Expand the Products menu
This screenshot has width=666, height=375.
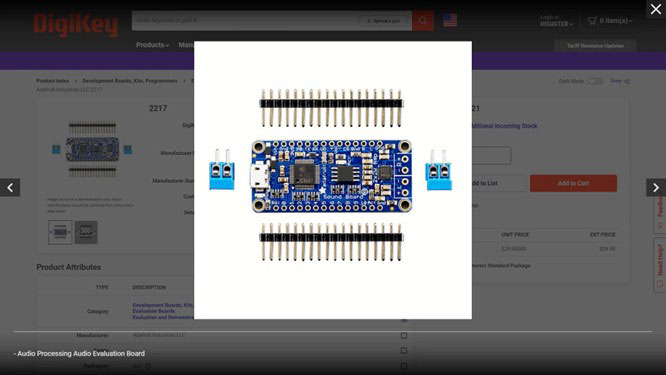(x=152, y=45)
